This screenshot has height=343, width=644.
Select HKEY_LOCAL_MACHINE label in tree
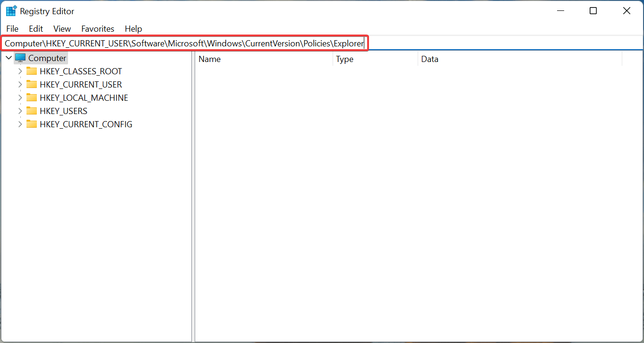coord(84,98)
